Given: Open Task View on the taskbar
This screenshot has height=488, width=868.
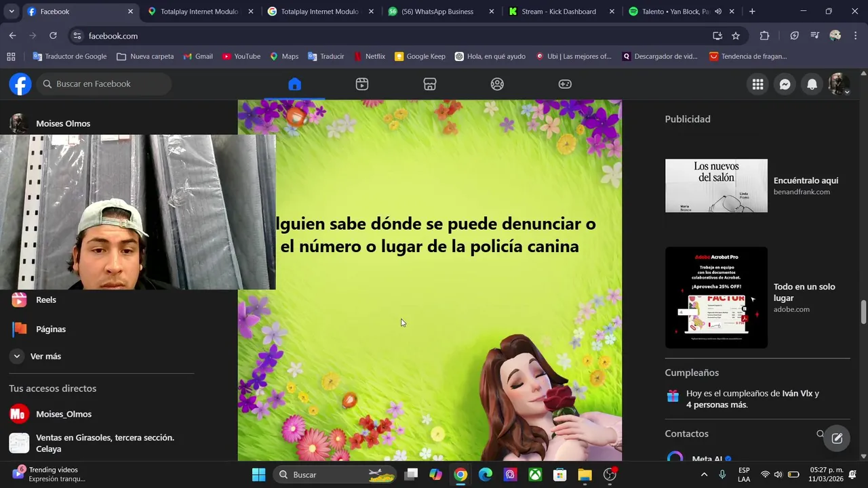Looking at the screenshot, I should click(411, 474).
